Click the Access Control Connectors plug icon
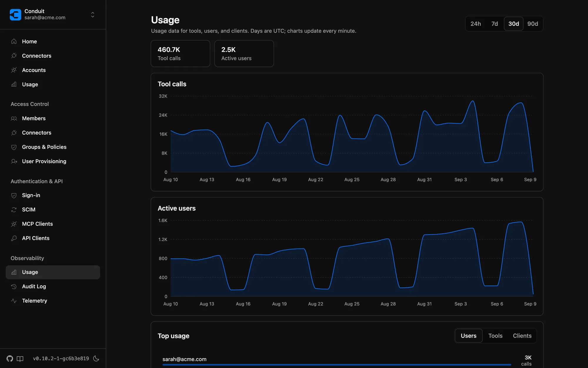 pos(14,133)
